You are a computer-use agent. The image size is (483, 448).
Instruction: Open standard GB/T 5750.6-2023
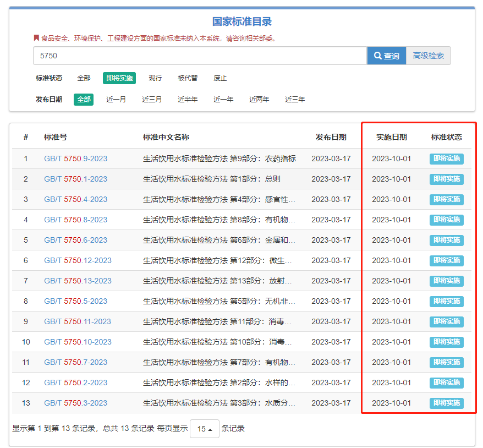point(76,240)
